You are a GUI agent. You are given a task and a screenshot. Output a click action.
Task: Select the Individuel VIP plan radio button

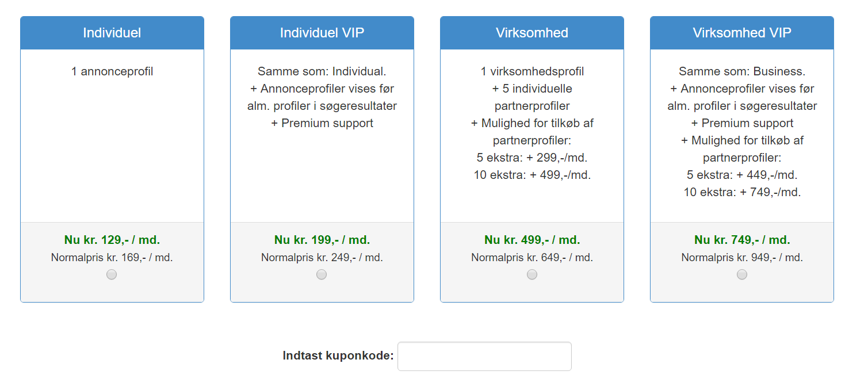click(x=322, y=274)
